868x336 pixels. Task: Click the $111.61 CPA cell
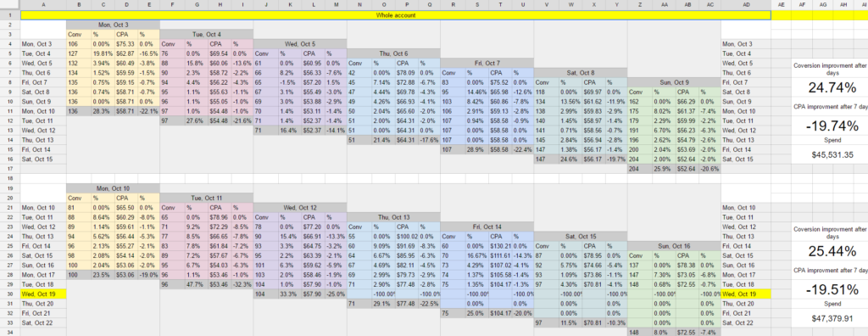click(500, 255)
